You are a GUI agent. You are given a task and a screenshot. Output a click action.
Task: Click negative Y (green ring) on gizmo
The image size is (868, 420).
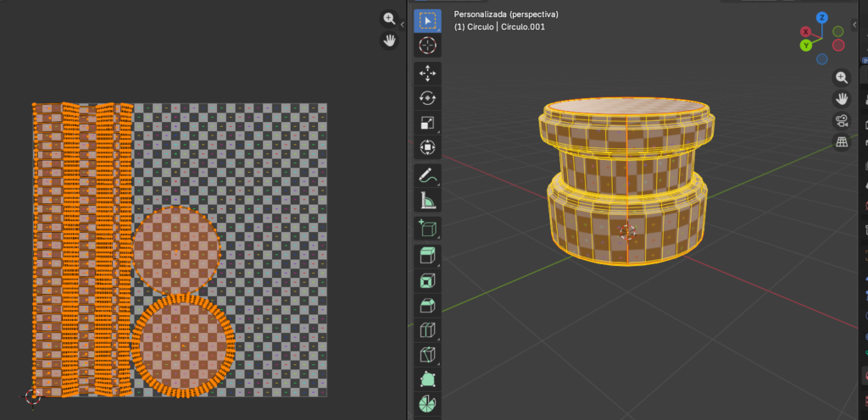(x=838, y=31)
